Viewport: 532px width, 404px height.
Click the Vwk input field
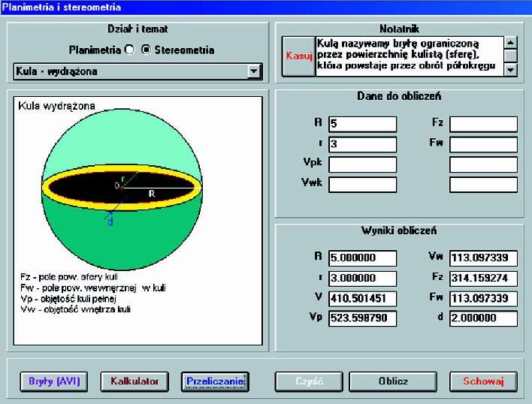click(362, 185)
